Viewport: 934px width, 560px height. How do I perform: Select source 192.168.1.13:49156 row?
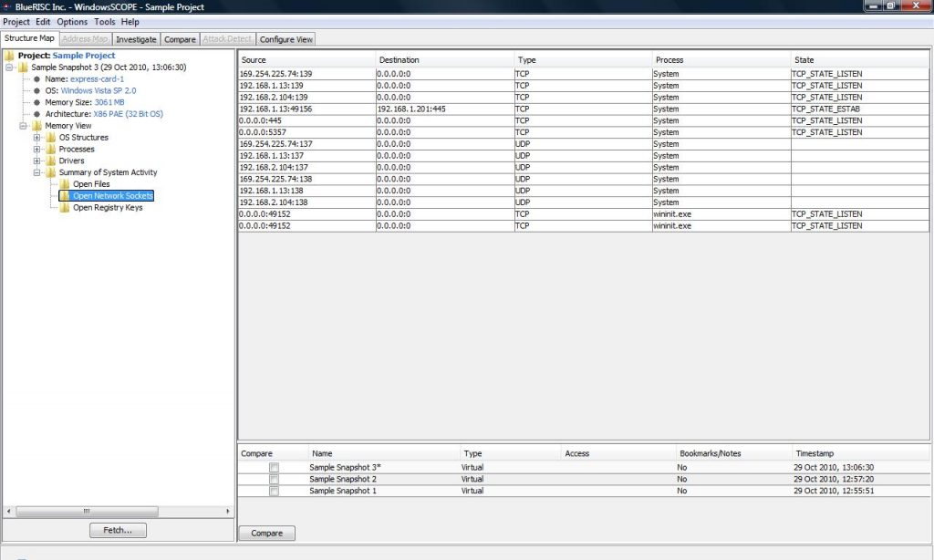pos(584,109)
